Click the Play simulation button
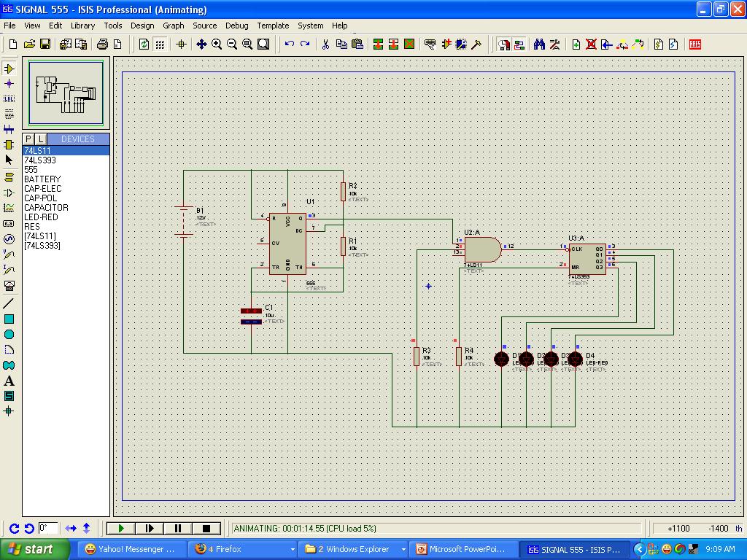The width and height of the screenshot is (747, 560). coord(121,528)
